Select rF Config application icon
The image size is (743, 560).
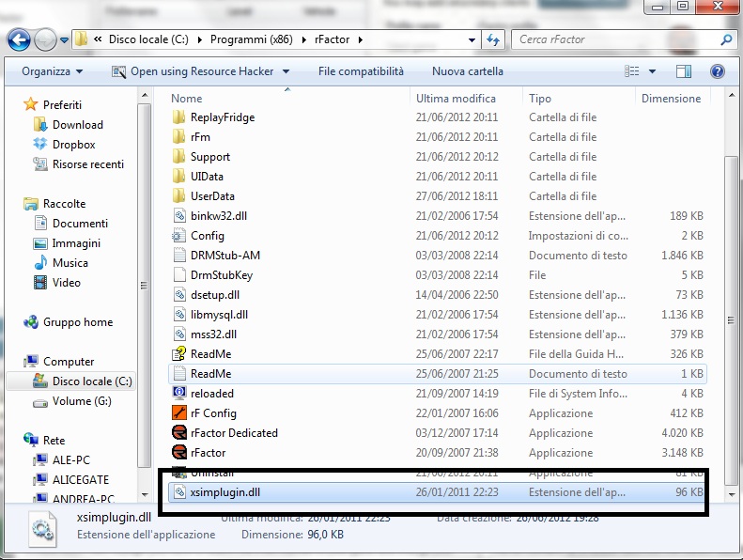click(x=179, y=413)
